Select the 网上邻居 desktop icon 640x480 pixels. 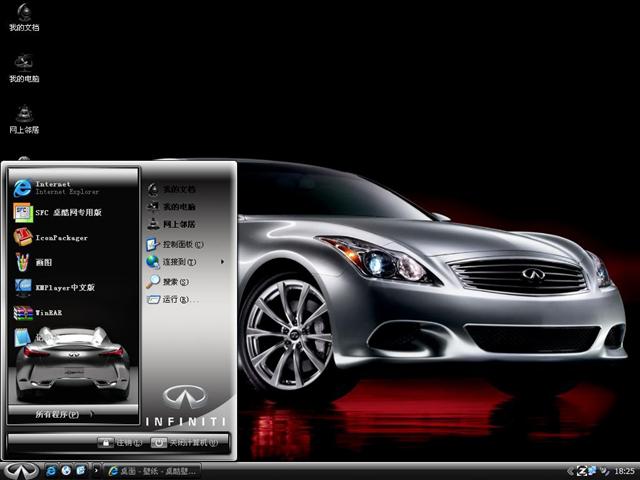24,120
